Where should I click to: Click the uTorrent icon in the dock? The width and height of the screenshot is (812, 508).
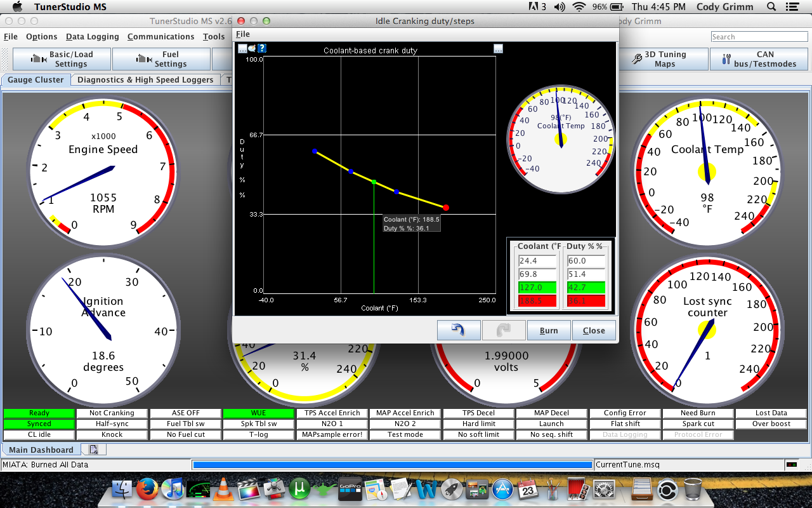tap(299, 490)
